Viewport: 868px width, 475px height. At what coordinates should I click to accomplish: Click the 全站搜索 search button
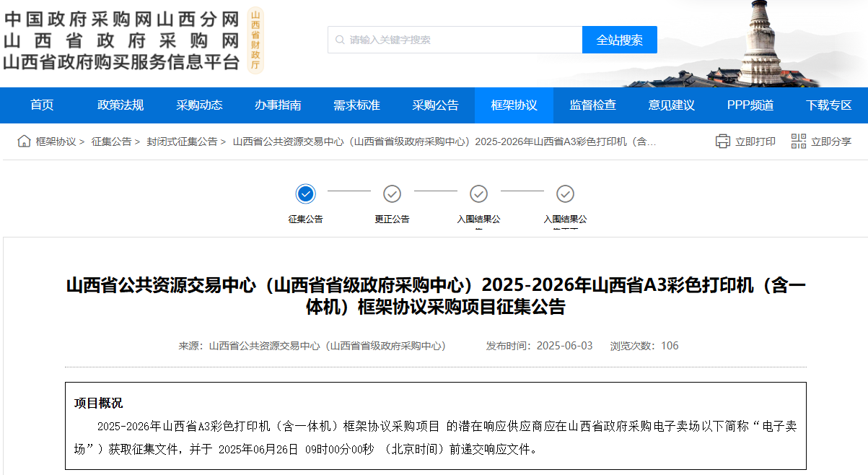(x=619, y=40)
